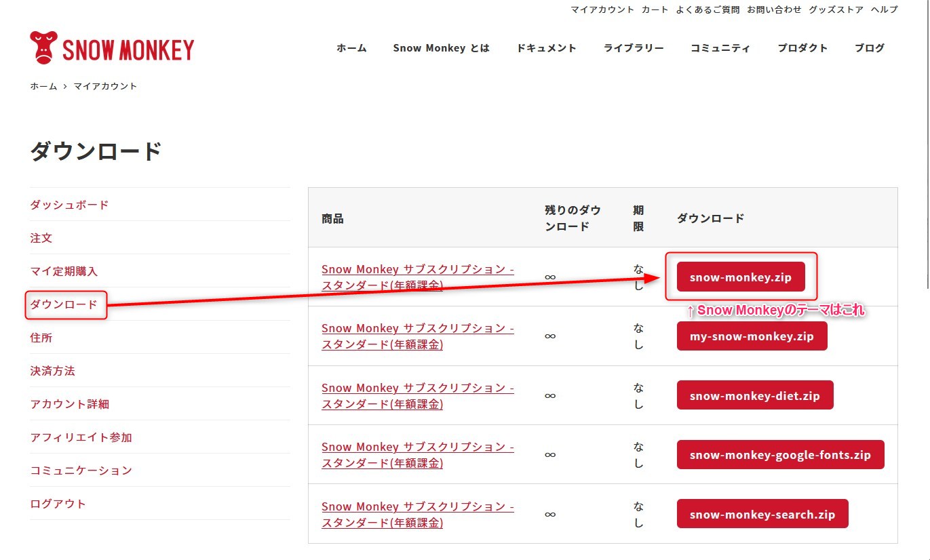930x560 pixels.
Task: Download snow-monkey-search.zip file
Action: (x=762, y=515)
